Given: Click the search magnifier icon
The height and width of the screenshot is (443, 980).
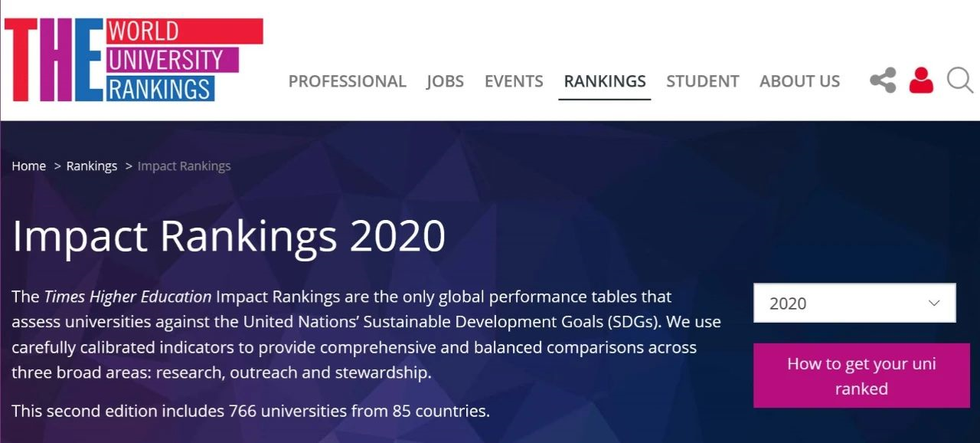Looking at the screenshot, I should click(x=959, y=80).
